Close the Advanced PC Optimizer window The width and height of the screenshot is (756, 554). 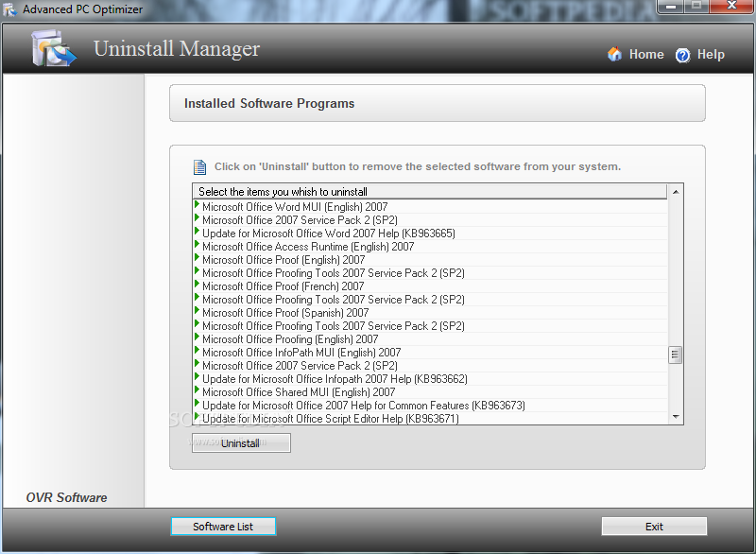(x=730, y=7)
